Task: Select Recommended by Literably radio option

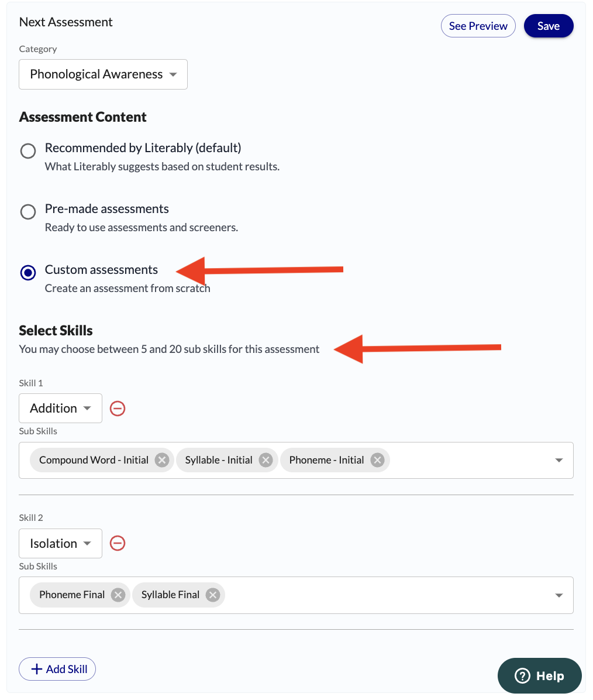Action: pyautogui.click(x=28, y=151)
